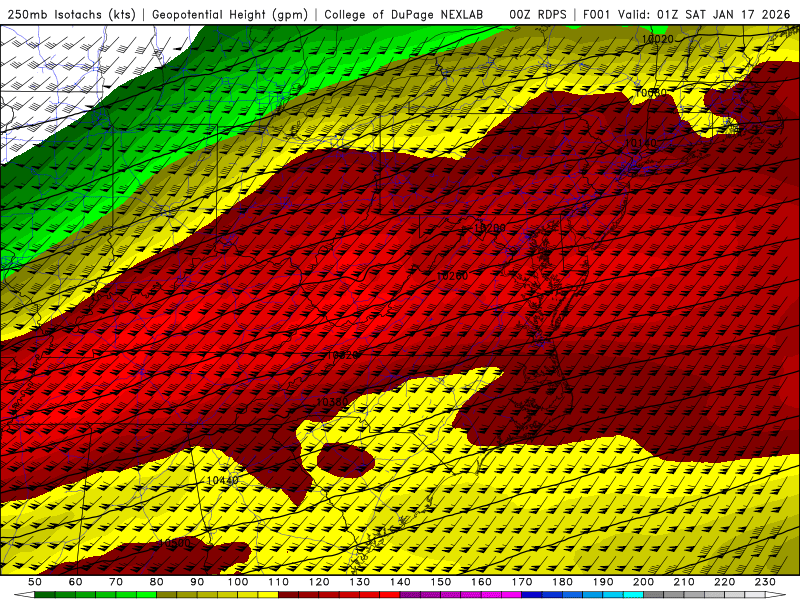This screenshot has height=600, width=800.
Task: Click the 10320 height contour label
Action: 342,355
